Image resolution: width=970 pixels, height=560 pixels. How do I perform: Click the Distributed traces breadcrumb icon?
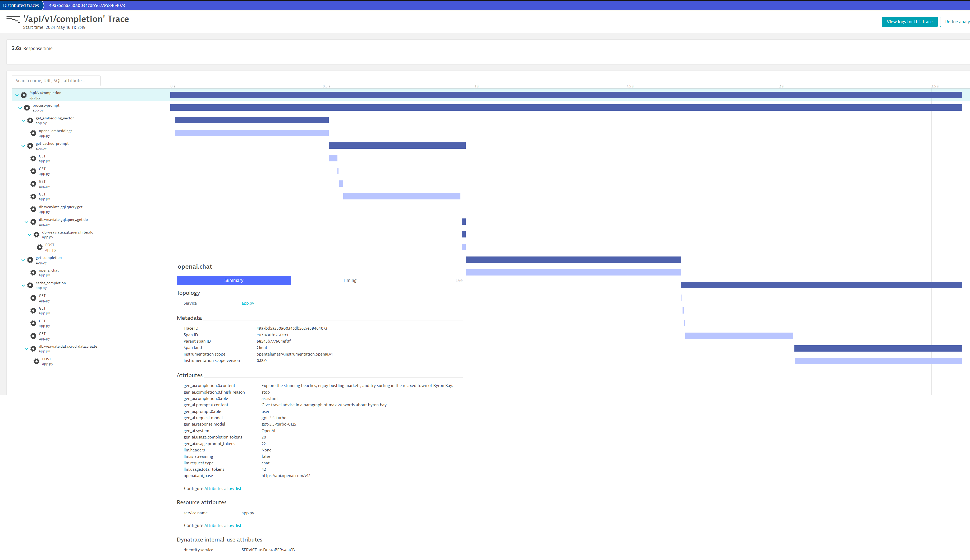(22, 5)
